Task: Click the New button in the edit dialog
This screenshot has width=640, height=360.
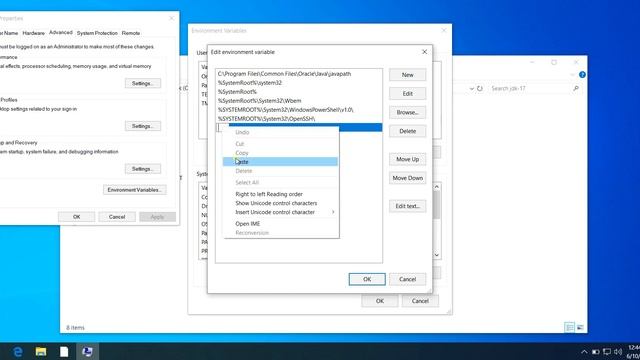Action: click(407, 75)
